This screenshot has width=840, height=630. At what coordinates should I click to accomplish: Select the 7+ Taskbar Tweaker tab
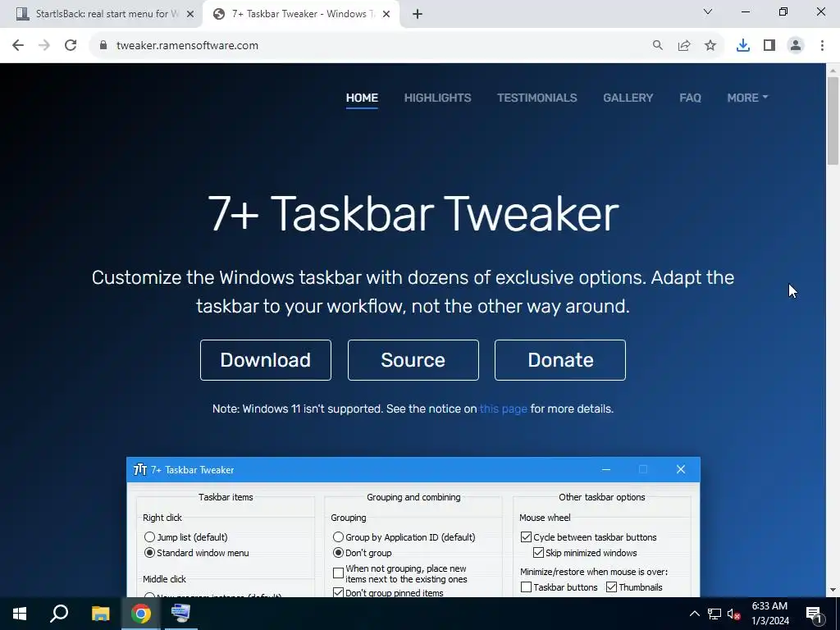click(300, 15)
